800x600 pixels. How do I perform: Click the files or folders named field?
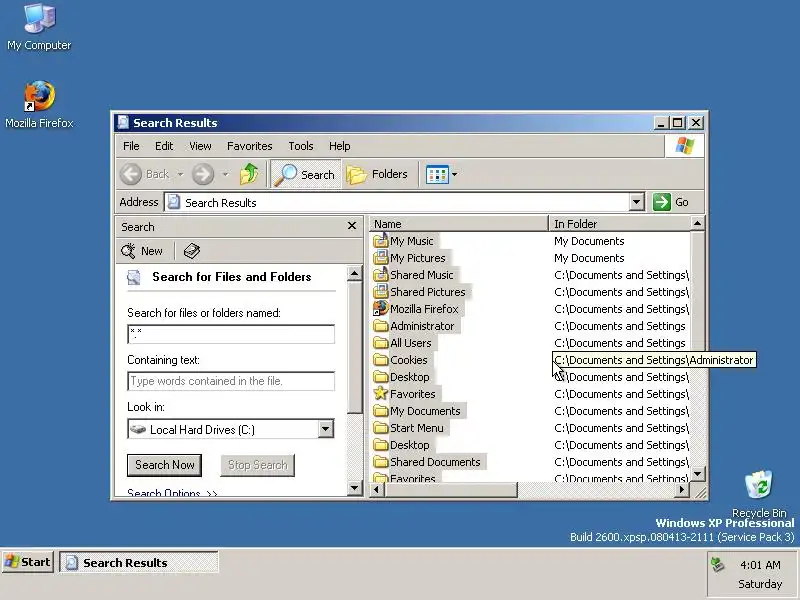(231, 334)
